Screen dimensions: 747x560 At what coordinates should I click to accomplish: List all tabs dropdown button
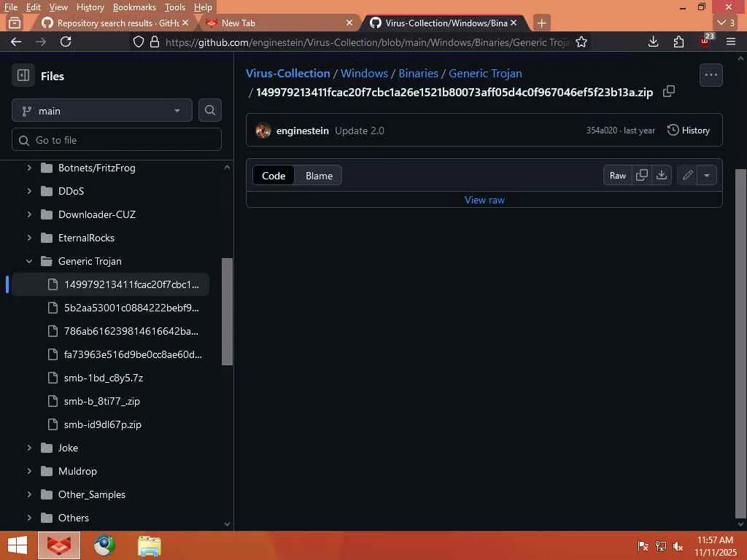(x=726, y=23)
